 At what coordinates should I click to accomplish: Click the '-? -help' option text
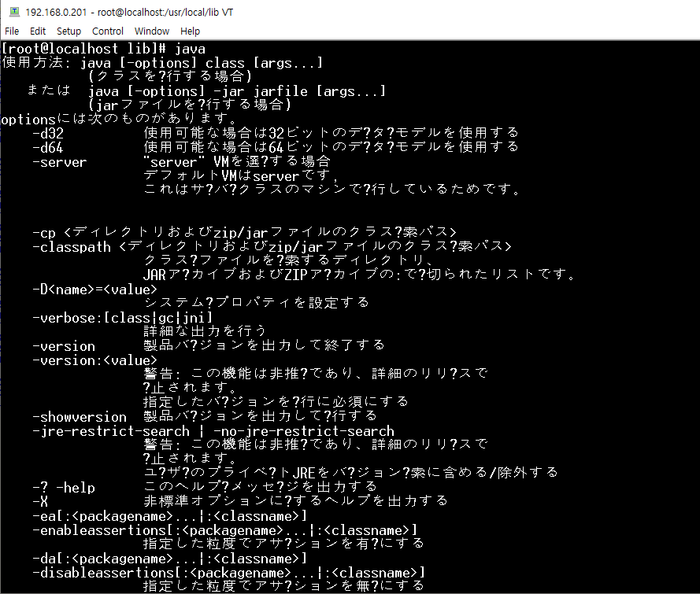(64, 488)
